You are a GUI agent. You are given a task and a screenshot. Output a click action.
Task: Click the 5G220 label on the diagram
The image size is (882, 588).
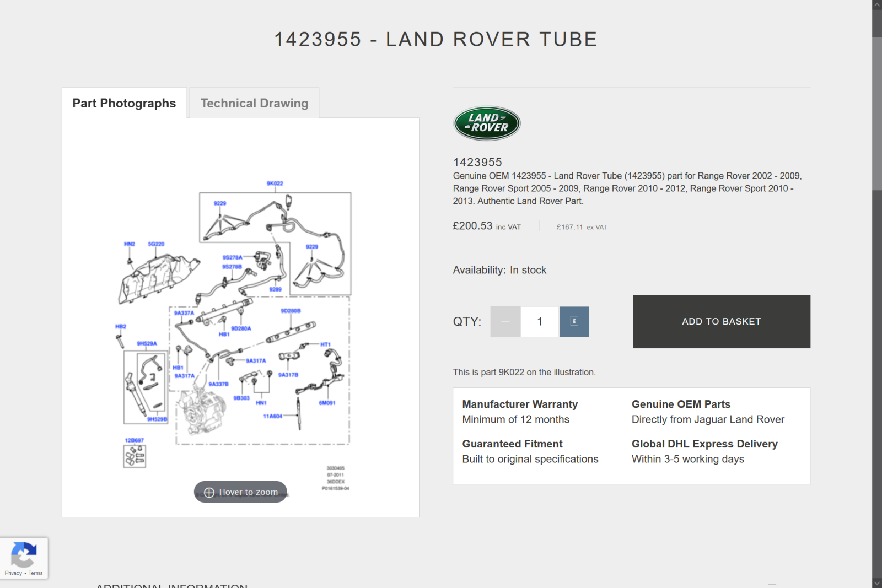(156, 244)
